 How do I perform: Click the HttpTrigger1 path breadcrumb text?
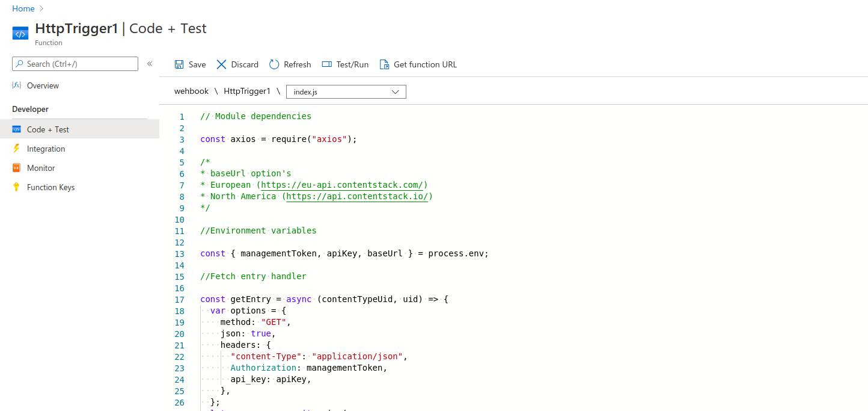pyautogui.click(x=247, y=91)
